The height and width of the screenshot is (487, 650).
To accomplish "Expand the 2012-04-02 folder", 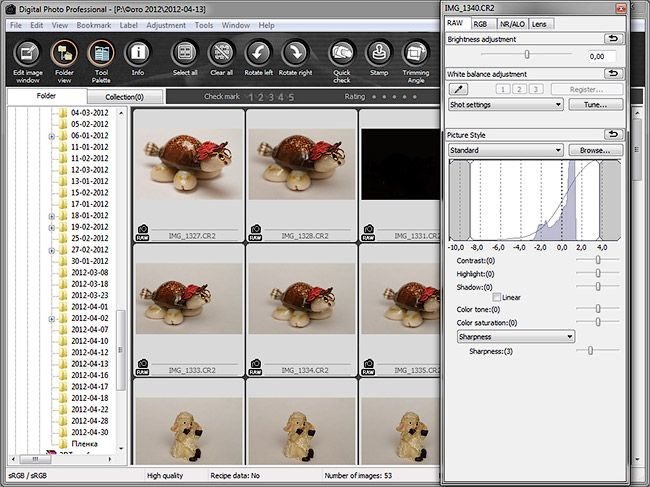I will point(52,319).
